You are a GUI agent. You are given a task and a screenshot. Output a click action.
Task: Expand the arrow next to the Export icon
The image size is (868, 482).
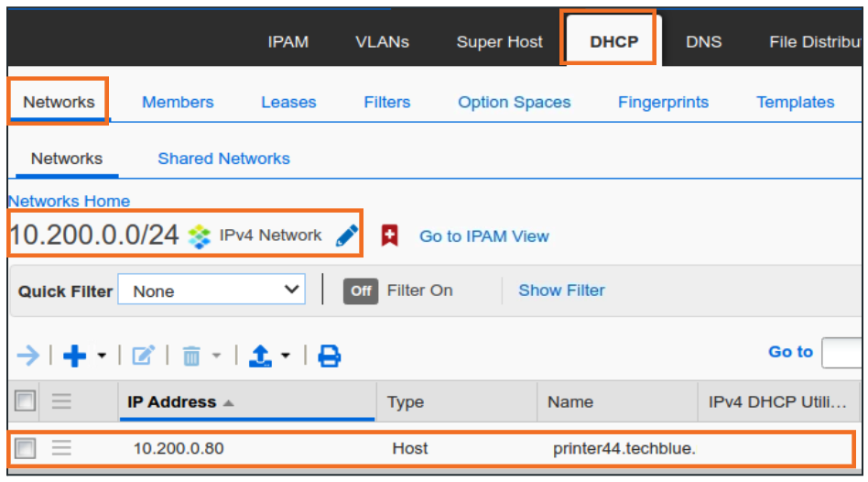pos(287,356)
